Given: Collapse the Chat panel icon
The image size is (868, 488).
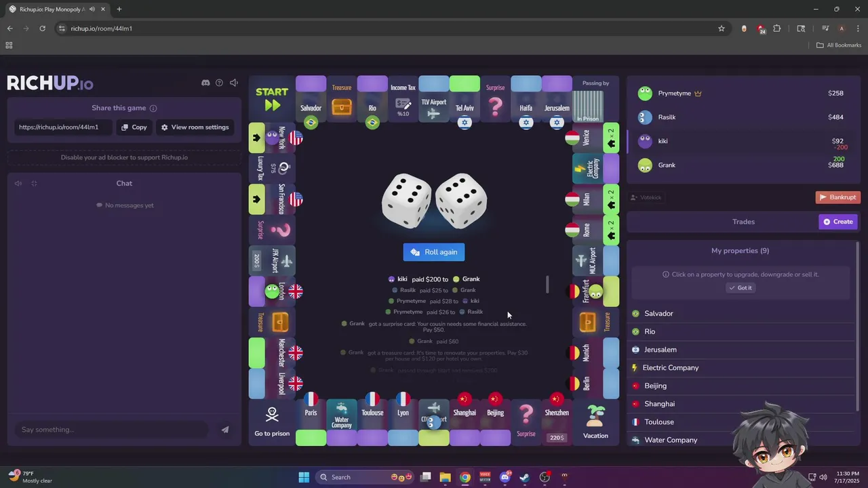Looking at the screenshot, I should point(34,184).
